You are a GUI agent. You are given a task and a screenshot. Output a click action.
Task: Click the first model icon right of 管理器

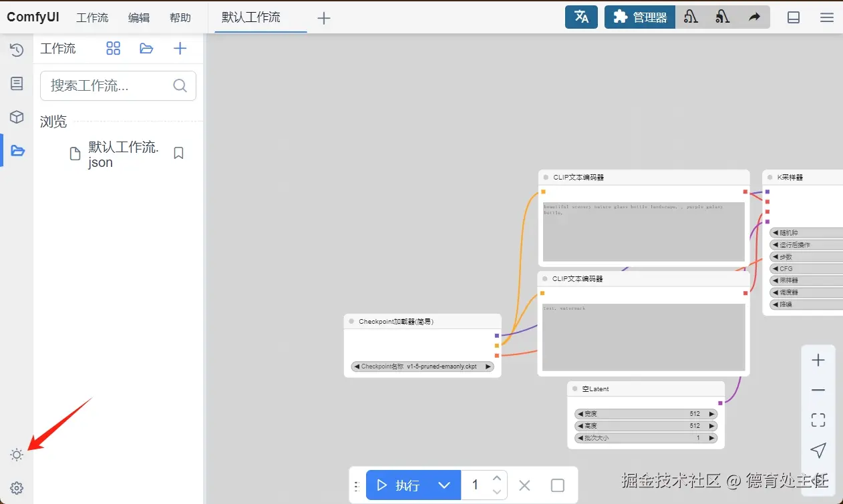691,17
